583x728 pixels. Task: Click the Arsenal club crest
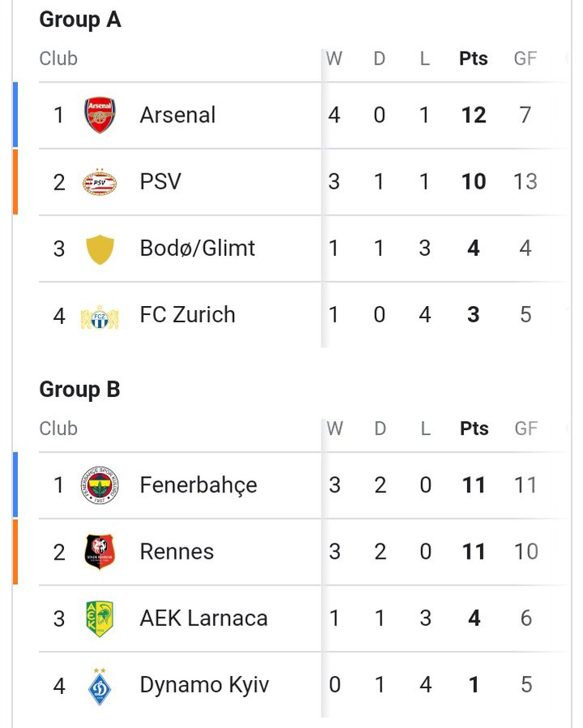(100, 115)
